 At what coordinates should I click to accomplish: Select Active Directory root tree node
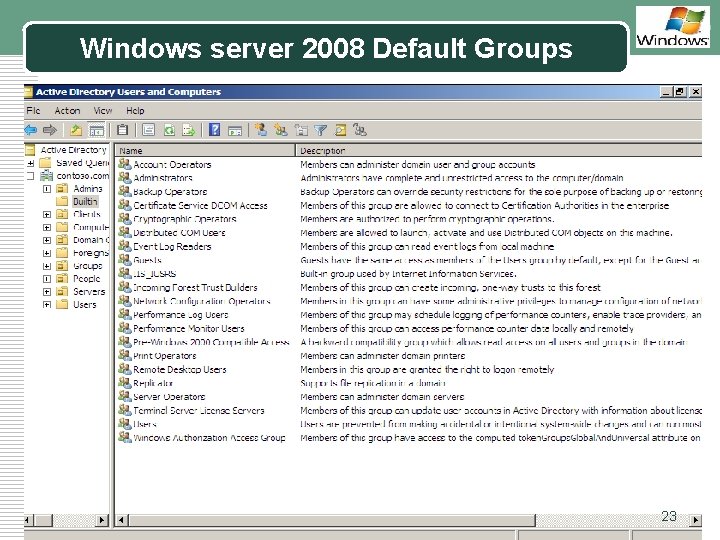point(73,150)
